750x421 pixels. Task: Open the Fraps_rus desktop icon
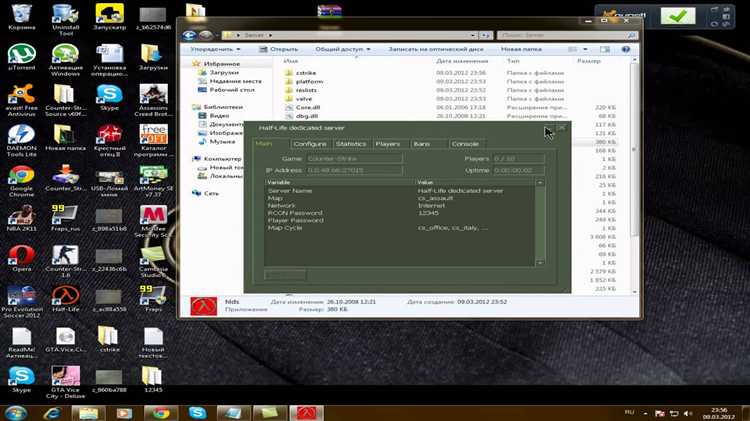click(66, 218)
